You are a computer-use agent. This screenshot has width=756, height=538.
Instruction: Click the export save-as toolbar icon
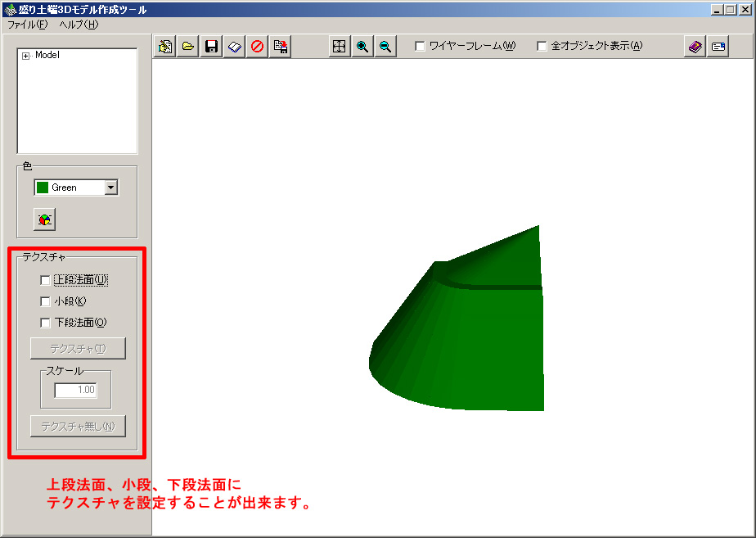point(281,47)
